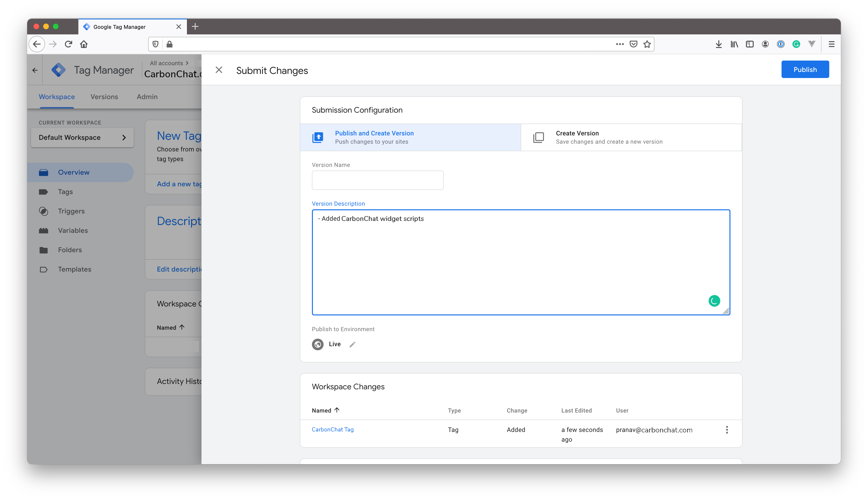868x500 pixels.
Task: Click the blue Publish button
Action: tap(805, 69)
